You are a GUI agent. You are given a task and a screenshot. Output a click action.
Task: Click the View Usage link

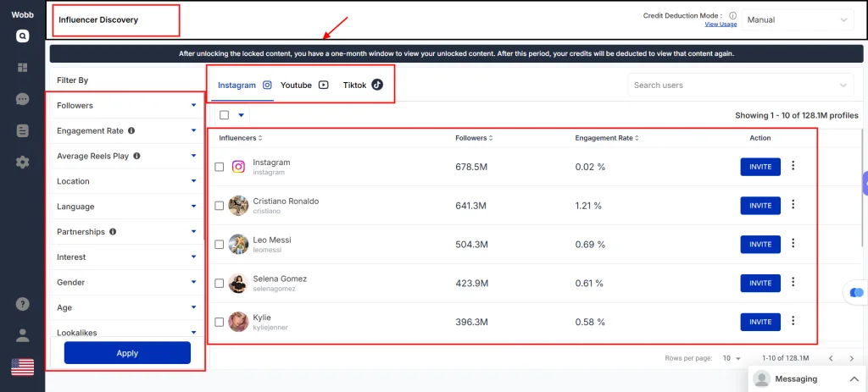pyautogui.click(x=721, y=25)
